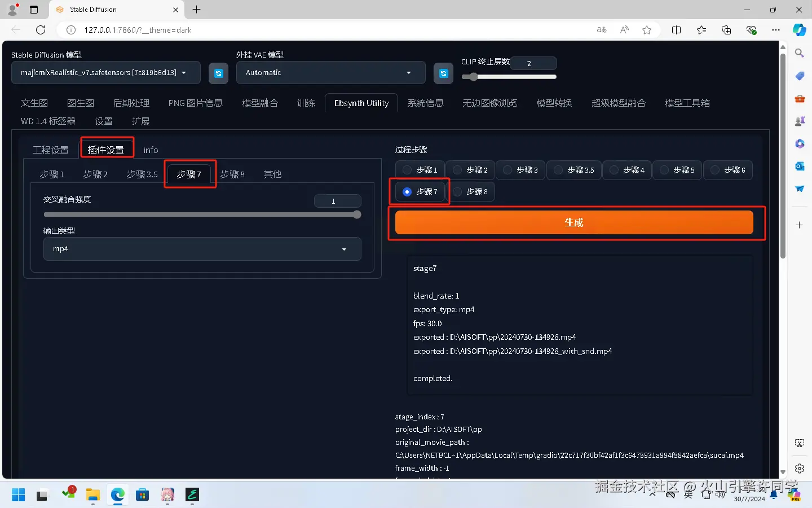Switch to 图生图 tab
The width and height of the screenshot is (812, 508).
coord(81,103)
